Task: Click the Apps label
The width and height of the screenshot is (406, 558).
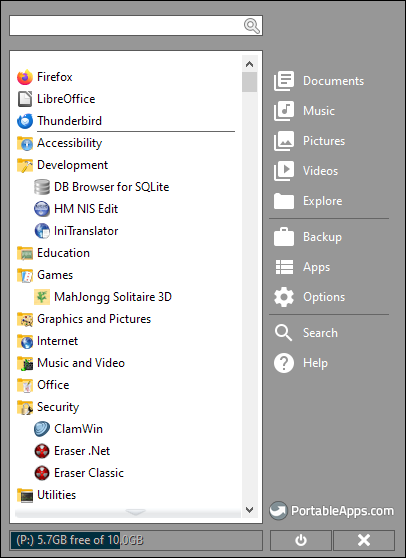Action: tap(316, 267)
